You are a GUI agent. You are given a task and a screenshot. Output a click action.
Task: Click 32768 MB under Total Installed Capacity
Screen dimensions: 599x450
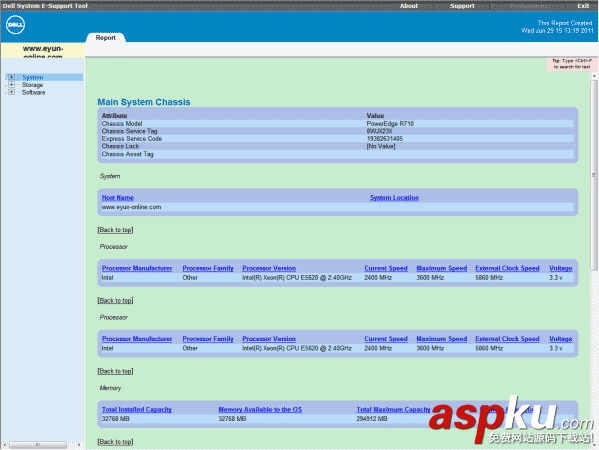[x=115, y=419]
